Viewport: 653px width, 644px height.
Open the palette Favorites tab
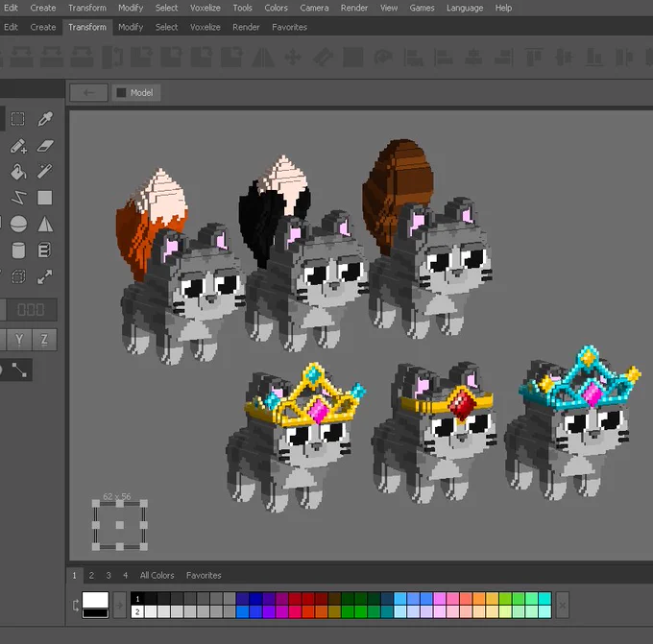pos(204,575)
